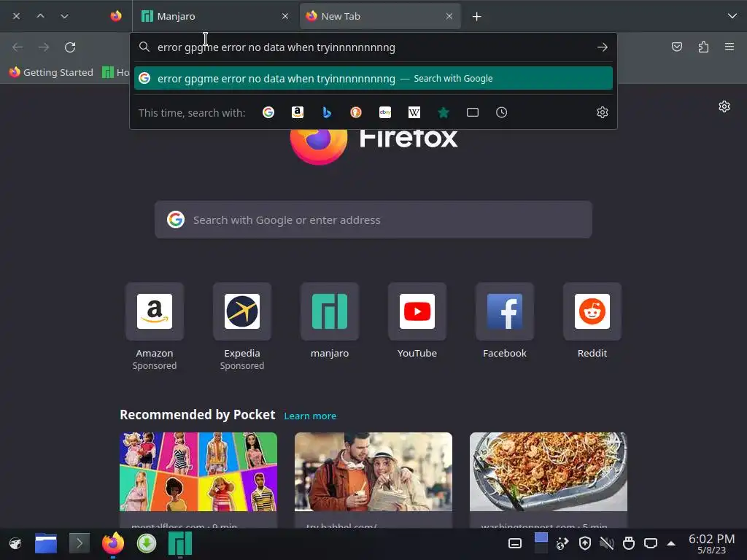Open the shield security tray icon
The height and width of the screenshot is (560, 747).
pos(584,543)
